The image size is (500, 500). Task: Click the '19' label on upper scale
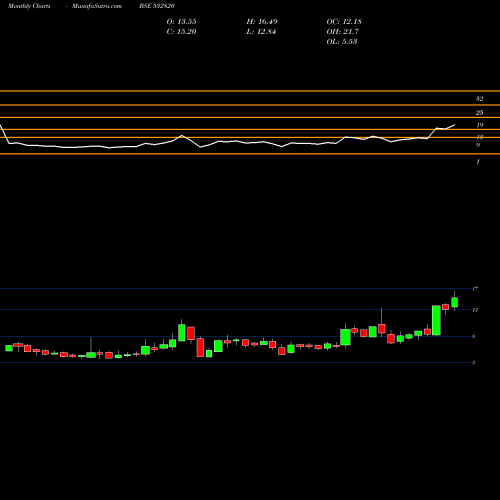coord(479,125)
